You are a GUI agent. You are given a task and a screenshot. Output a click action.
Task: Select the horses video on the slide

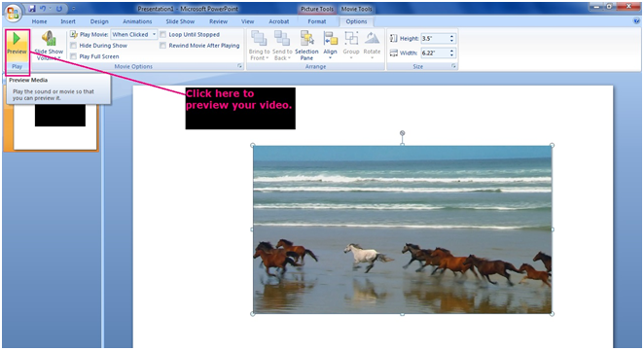point(403,229)
